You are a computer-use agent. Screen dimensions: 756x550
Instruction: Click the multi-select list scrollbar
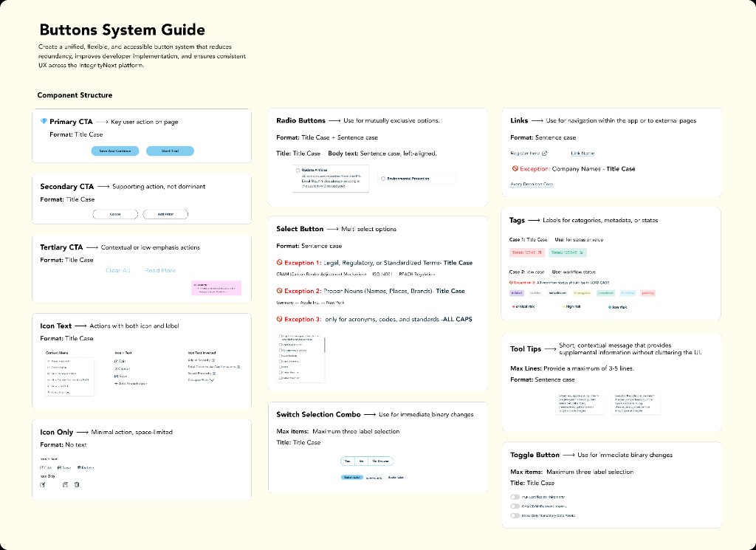pyautogui.click(x=325, y=345)
